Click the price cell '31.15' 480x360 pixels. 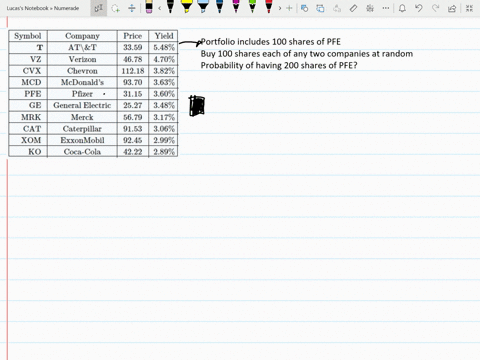(x=133, y=94)
